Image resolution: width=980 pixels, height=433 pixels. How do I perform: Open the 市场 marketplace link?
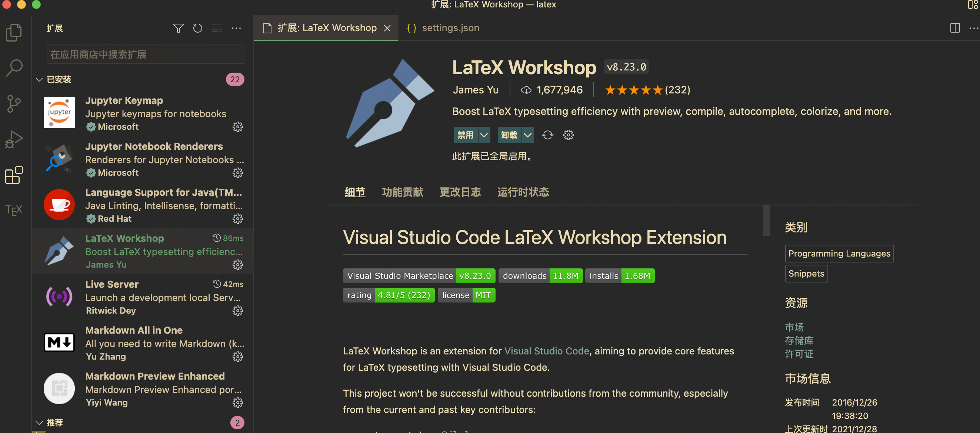coord(794,327)
